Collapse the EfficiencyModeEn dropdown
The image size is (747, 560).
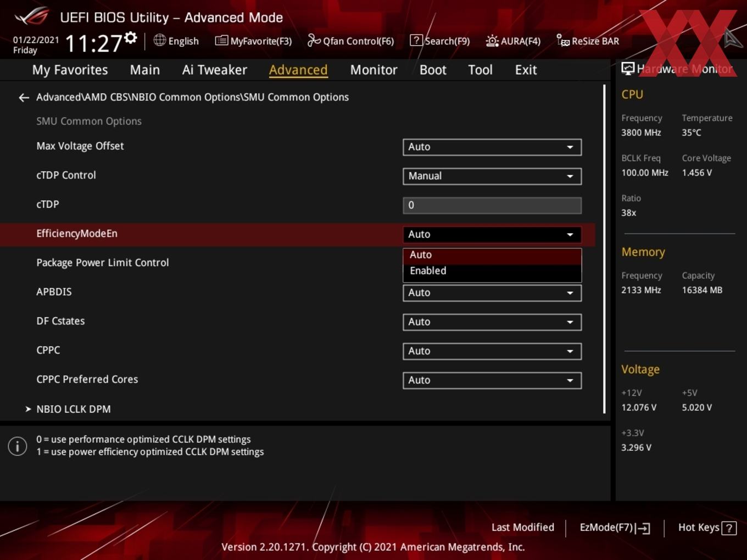coord(492,234)
